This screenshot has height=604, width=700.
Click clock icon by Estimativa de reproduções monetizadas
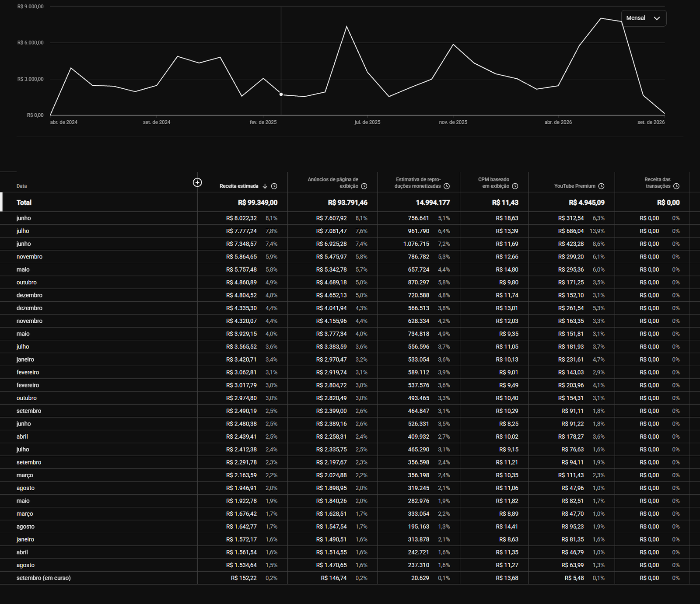click(x=447, y=186)
